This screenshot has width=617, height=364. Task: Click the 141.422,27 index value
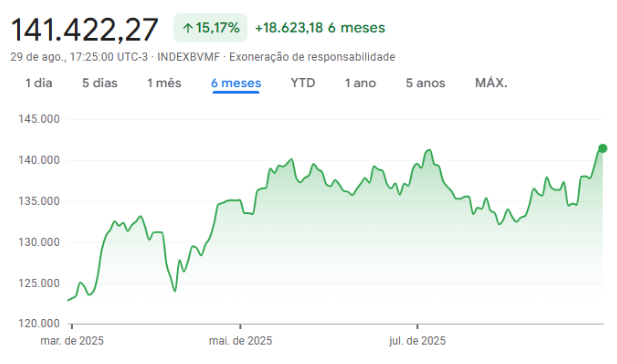click(84, 30)
